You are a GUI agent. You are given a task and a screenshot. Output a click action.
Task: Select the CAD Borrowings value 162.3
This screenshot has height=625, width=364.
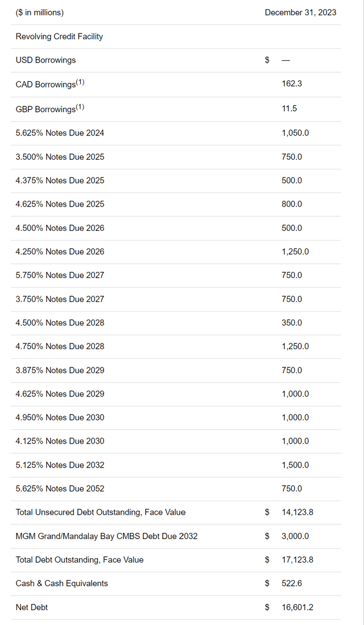292,84
